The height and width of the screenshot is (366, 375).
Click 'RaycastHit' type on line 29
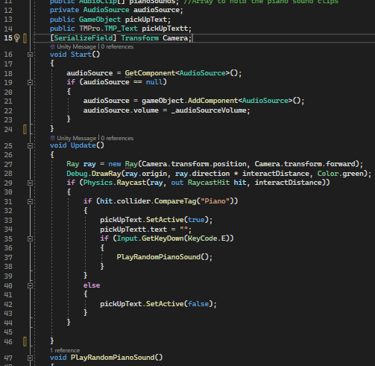point(208,182)
